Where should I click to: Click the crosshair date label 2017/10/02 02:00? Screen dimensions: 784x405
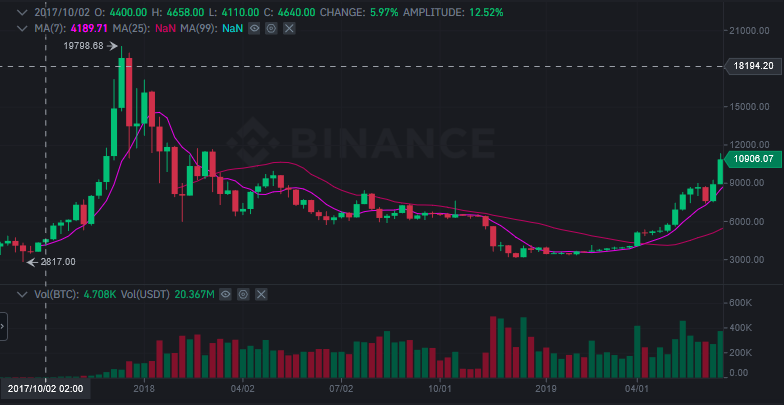pos(46,388)
